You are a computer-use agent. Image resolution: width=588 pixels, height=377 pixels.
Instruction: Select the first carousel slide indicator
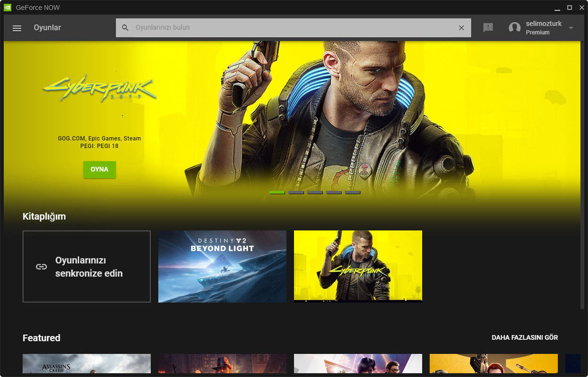click(277, 192)
